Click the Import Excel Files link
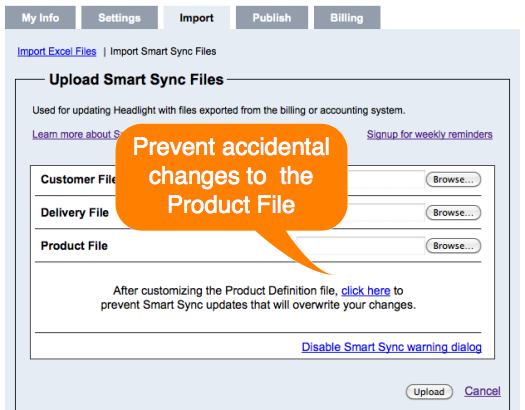This screenshot has height=410, width=525. click(x=57, y=52)
